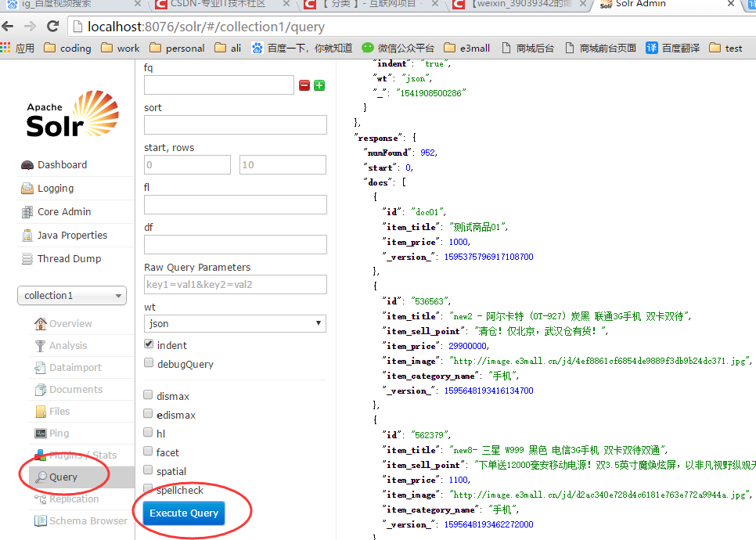The height and width of the screenshot is (540, 756).
Task: Enable the facet checkbox
Action: 148,451
